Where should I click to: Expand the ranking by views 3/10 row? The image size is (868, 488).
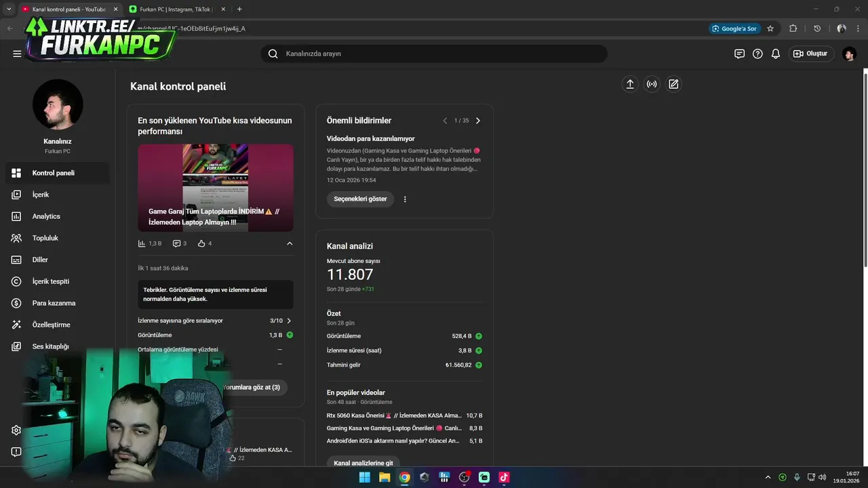click(215, 321)
